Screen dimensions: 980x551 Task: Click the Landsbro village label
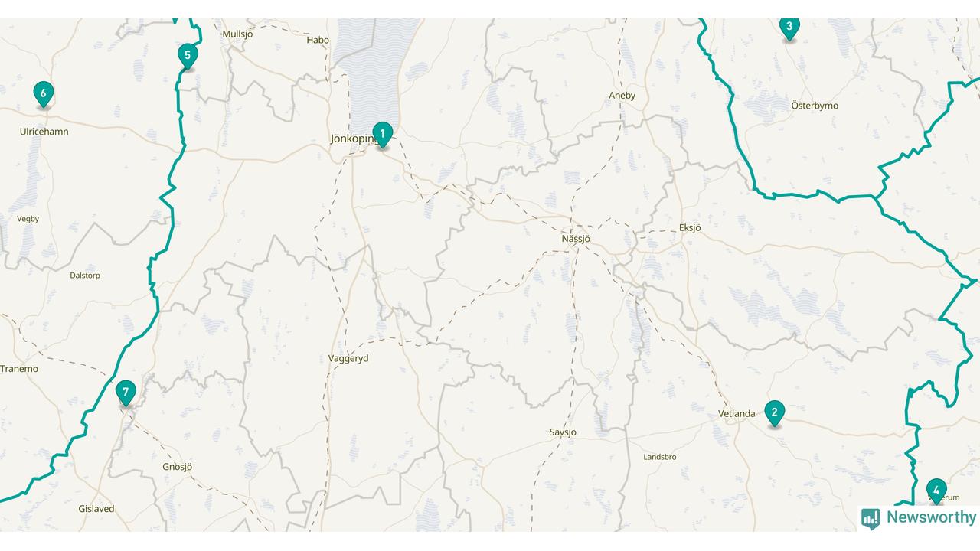pyautogui.click(x=659, y=457)
